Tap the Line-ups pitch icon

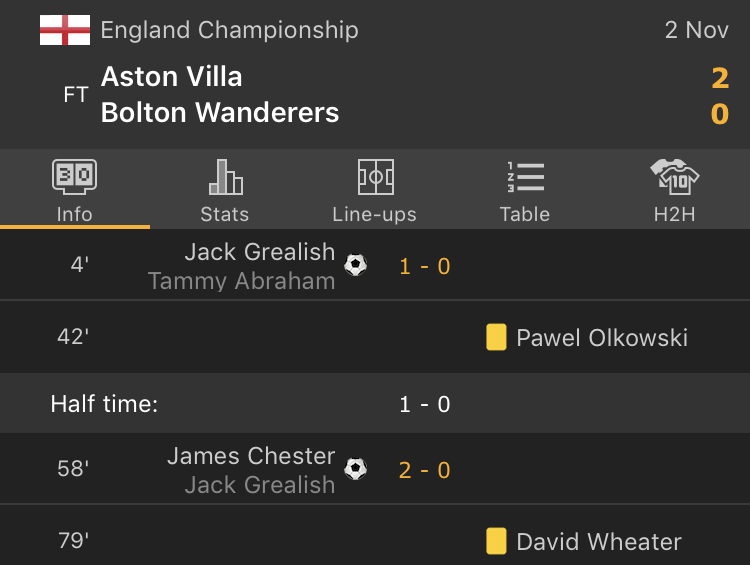375,177
